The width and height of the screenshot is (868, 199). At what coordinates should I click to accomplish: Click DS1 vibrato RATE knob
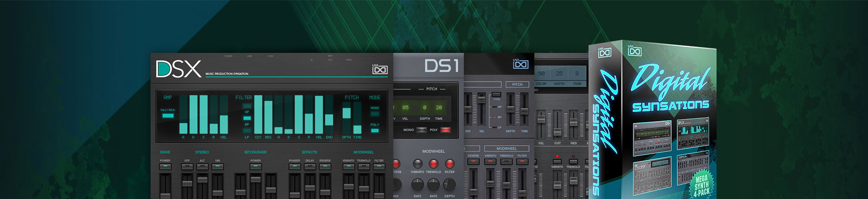pyautogui.click(x=417, y=184)
